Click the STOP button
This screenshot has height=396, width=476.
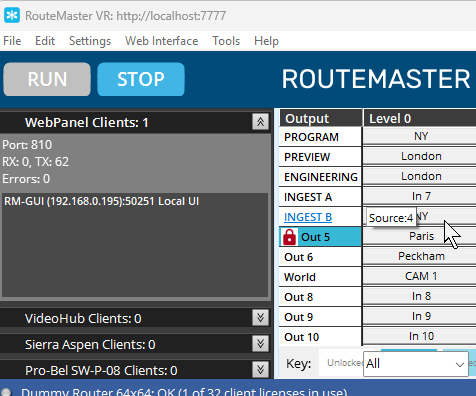pos(141,79)
